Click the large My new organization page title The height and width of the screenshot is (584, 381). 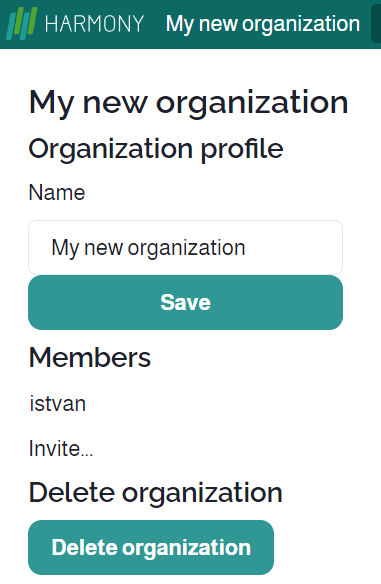coord(188,103)
